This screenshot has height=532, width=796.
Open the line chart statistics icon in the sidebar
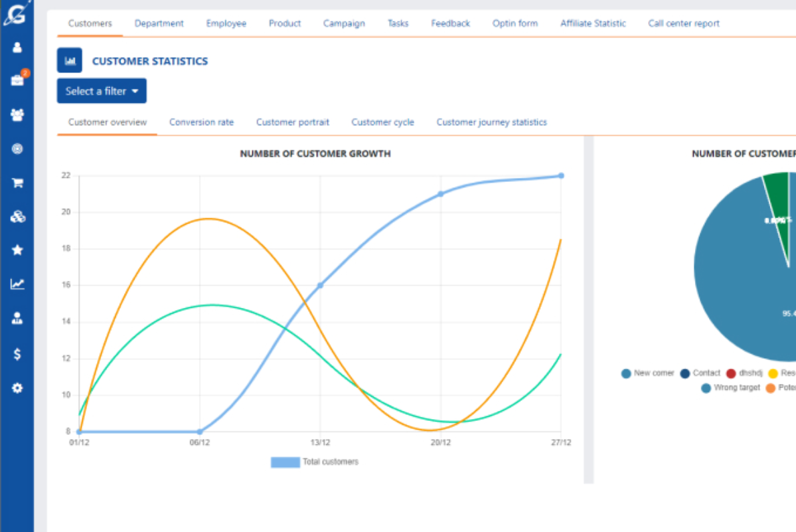tap(17, 284)
